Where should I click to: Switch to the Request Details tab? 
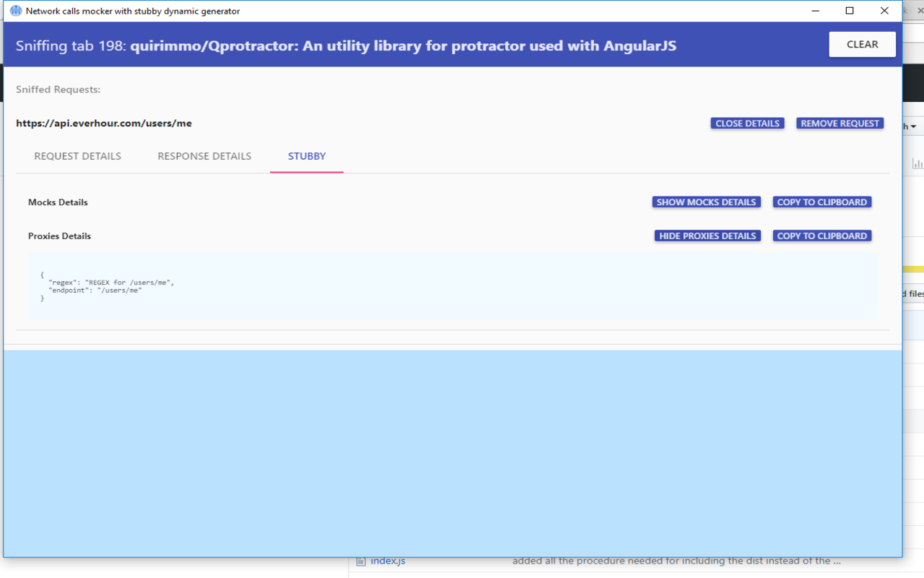click(78, 156)
